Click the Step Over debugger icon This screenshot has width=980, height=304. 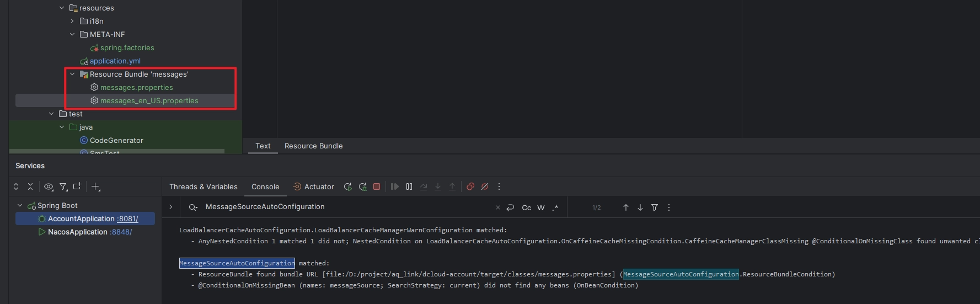(424, 186)
